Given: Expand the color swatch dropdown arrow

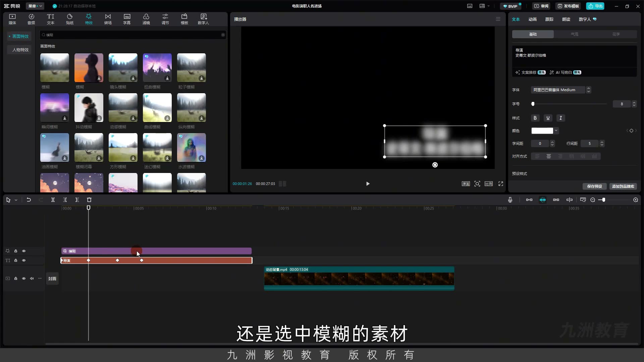Looking at the screenshot, I should (x=556, y=131).
